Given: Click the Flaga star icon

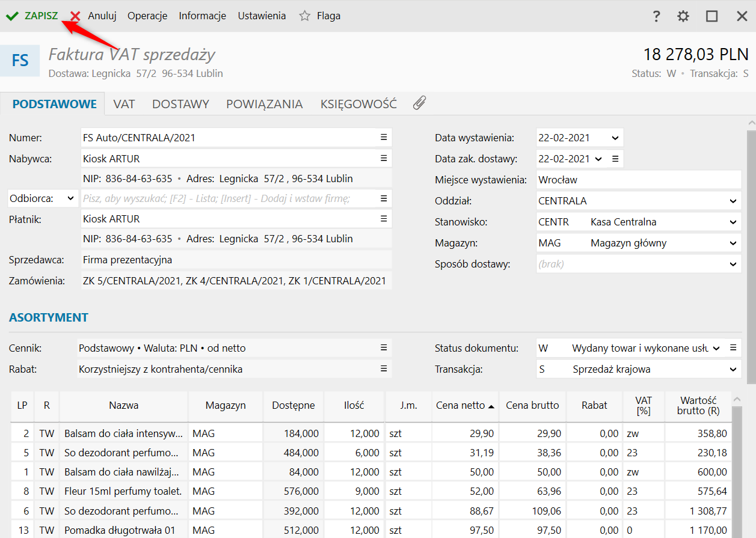Looking at the screenshot, I should (x=305, y=16).
